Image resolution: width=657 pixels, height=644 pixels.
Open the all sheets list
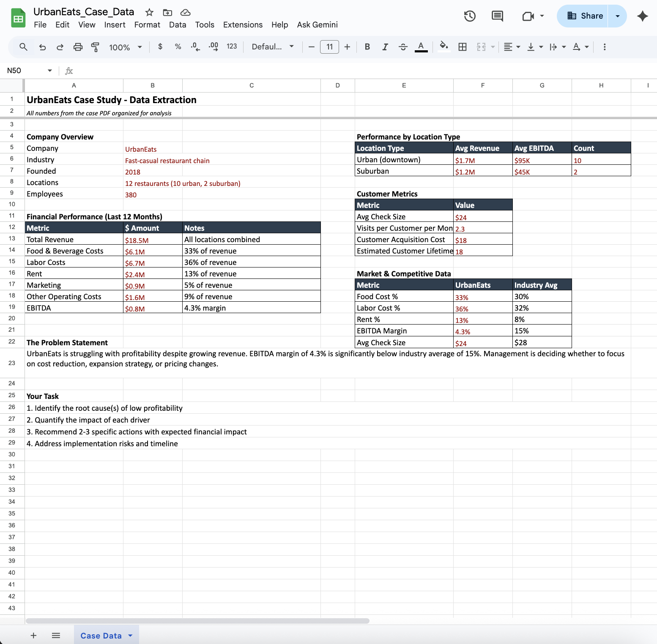click(56, 635)
